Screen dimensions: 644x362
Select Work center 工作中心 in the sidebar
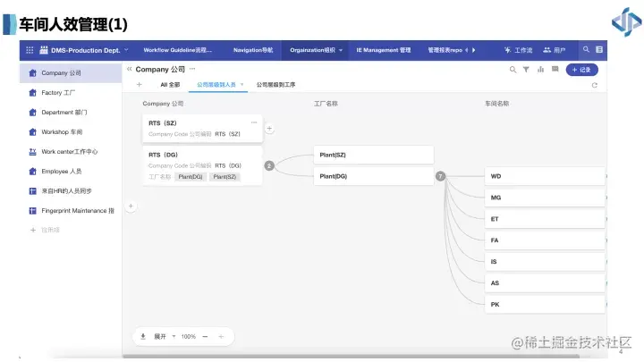click(71, 152)
